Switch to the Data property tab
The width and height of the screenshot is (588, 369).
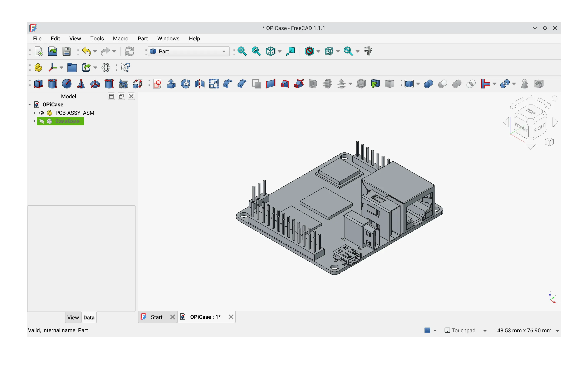[x=89, y=318]
